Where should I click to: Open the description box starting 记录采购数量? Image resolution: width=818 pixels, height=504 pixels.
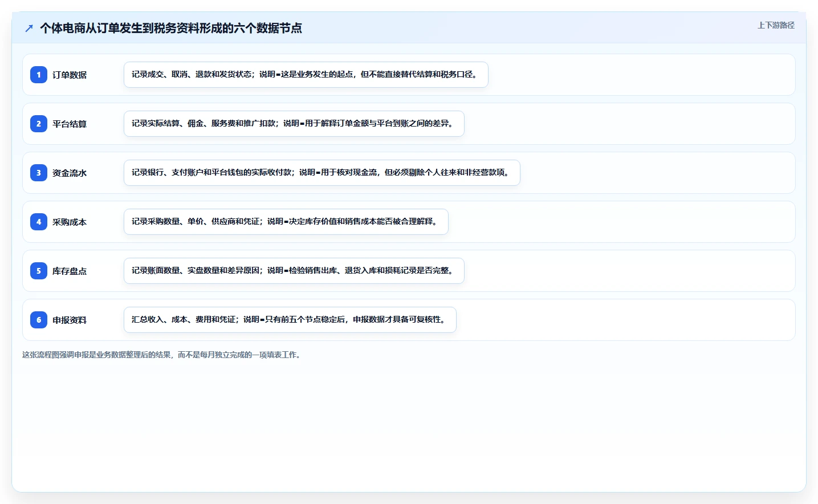pos(286,222)
